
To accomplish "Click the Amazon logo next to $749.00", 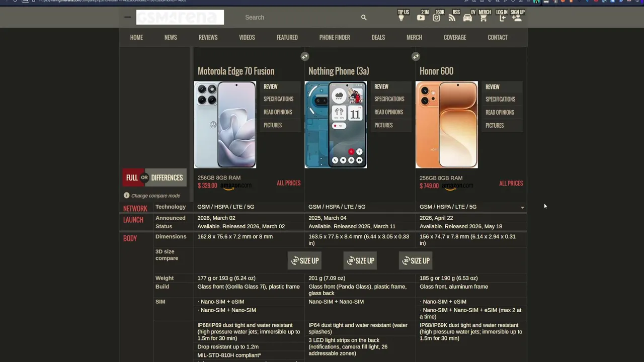I will pyautogui.click(x=458, y=187).
